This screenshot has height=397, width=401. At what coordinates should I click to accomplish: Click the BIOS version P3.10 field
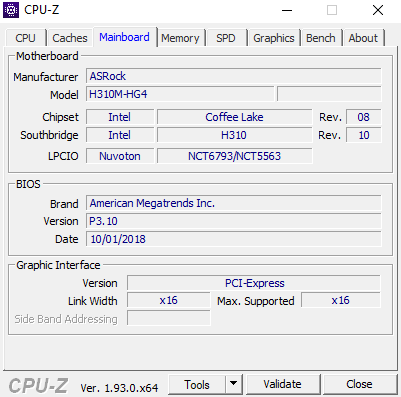click(233, 221)
